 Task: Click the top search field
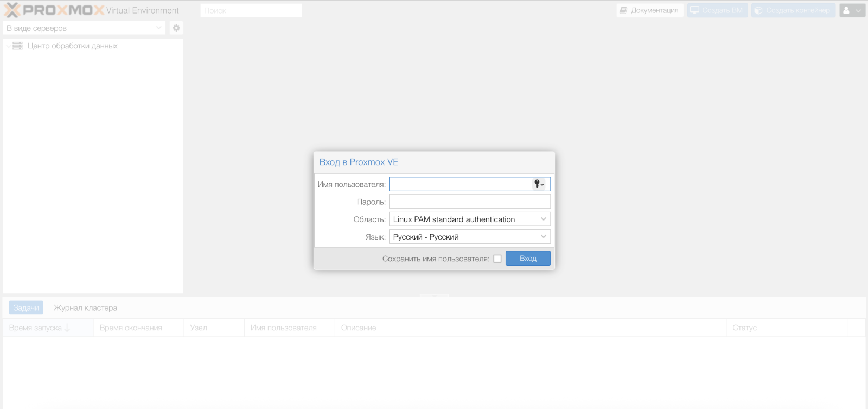click(x=251, y=10)
